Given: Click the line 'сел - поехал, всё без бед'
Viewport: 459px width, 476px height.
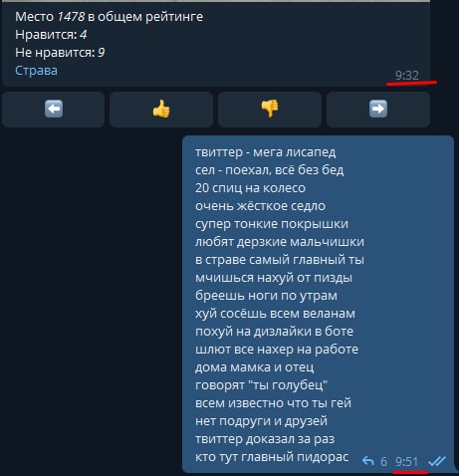Looking at the screenshot, I should (x=270, y=170).
